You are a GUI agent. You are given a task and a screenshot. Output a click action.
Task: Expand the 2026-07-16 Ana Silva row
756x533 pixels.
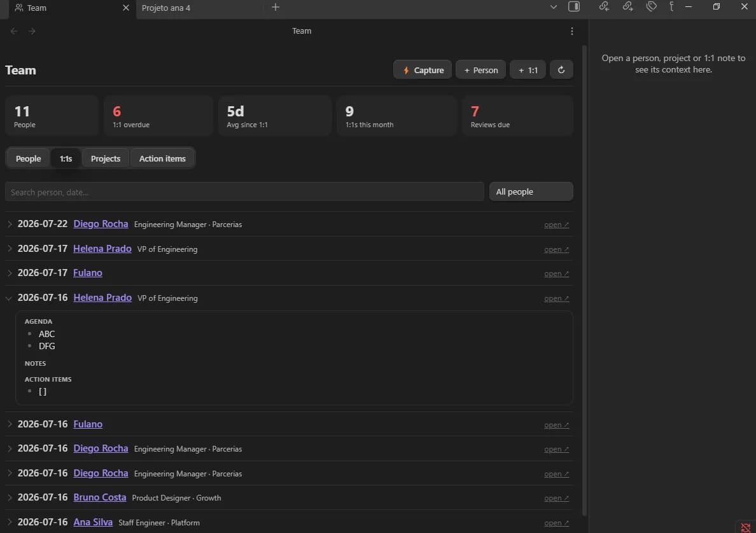pos(10,522)
